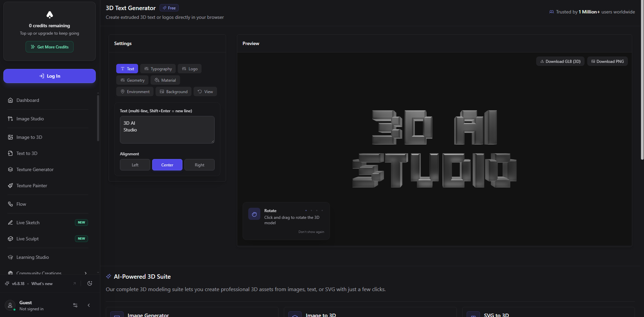Open Text to 3D tool
The width and height of the screenshot is (644, 317).
(48, 153)
